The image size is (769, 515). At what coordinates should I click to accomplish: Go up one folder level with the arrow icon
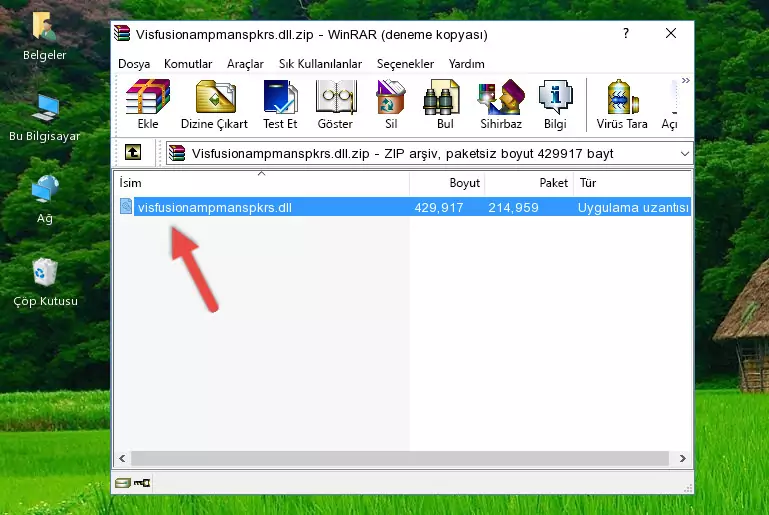[133, 153]
